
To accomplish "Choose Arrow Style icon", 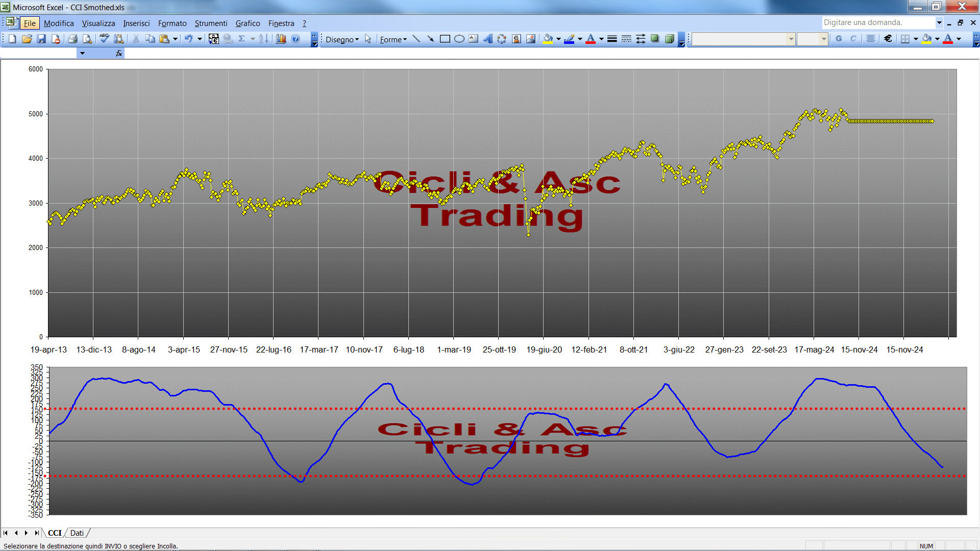I will tap(641, 39).
